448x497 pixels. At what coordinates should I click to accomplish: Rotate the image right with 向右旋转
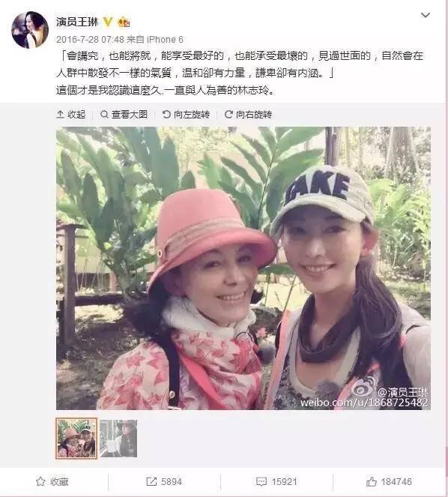(248, 115)
